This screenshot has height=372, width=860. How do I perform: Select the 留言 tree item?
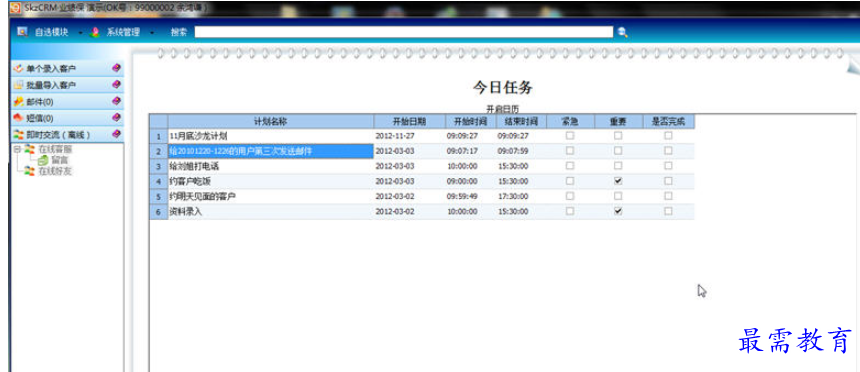[x=59, y=160]
